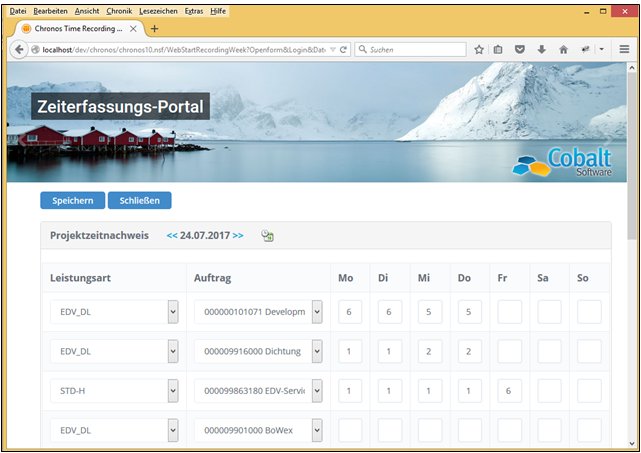Open the Pocket icon in the toolbar
Image resolution: width=641 pixels, height=453 pixels.
[x=520, y=49]
